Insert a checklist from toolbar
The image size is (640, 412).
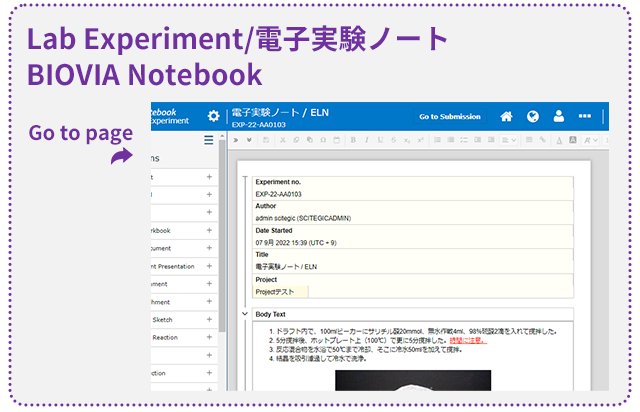464,140
